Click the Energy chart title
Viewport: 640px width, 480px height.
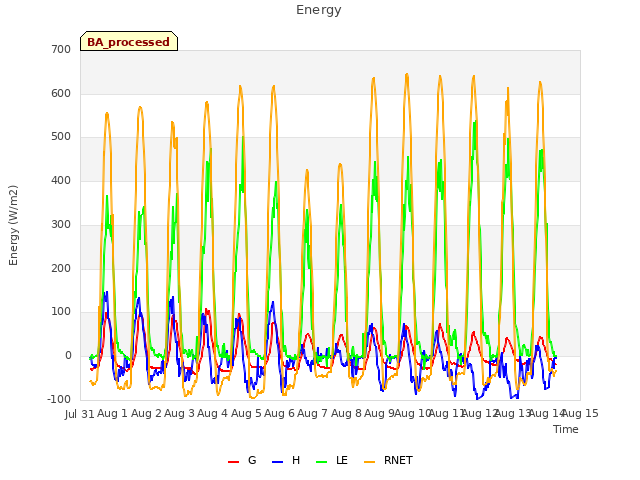click(x=318, y=10)
